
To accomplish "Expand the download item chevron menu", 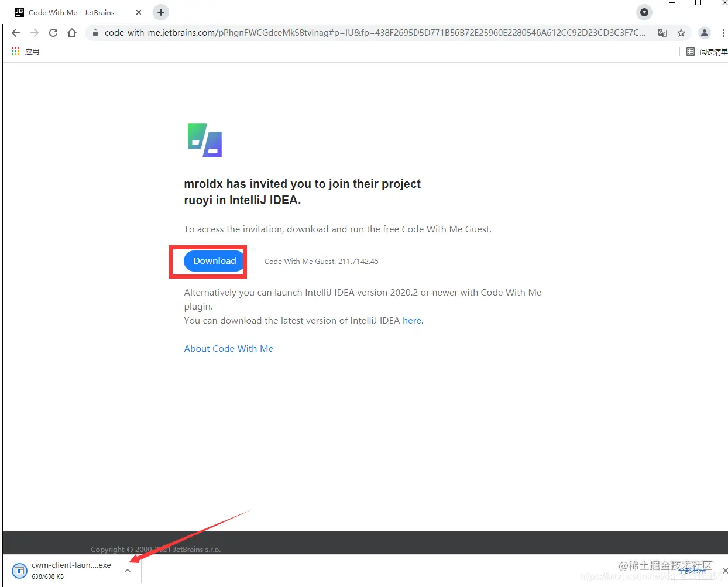I will (x=128, y=571).
